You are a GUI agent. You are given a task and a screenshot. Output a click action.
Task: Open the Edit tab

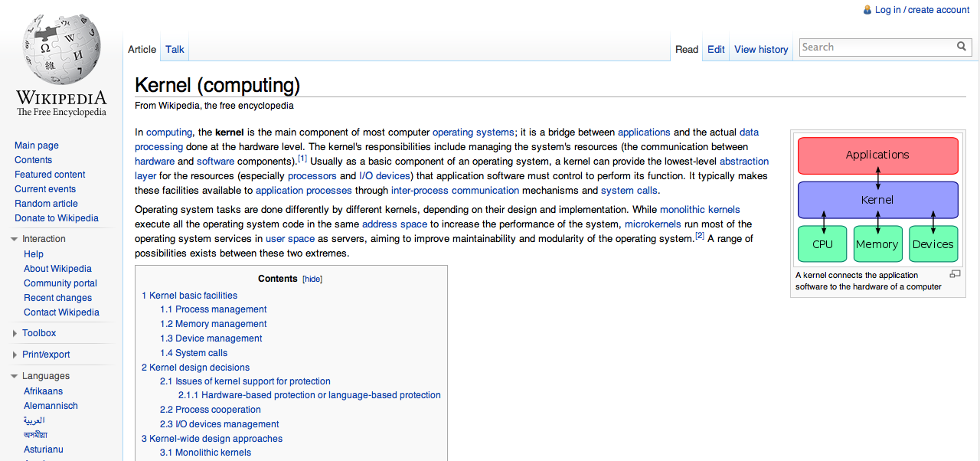coord(716,49)
